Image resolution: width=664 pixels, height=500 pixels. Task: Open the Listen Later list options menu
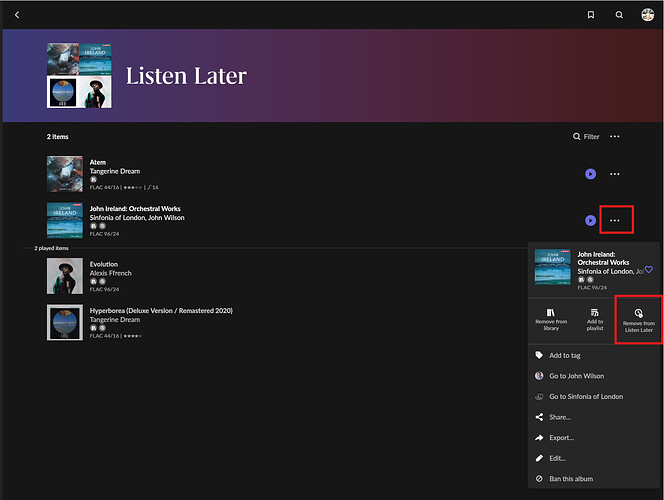click(x=615, y=136)
